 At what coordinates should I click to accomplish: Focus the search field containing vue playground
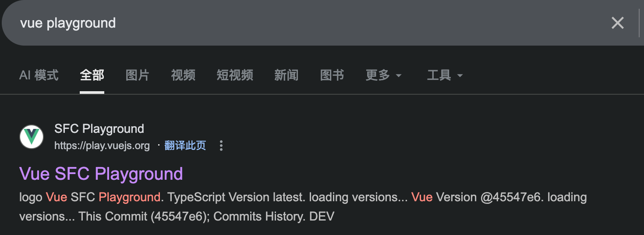307,23
